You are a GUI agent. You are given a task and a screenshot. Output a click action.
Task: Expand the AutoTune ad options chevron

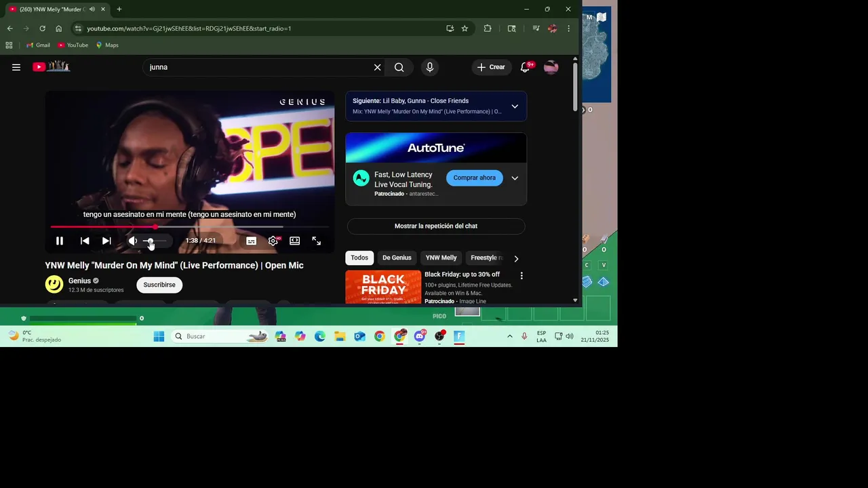(515, 178)
